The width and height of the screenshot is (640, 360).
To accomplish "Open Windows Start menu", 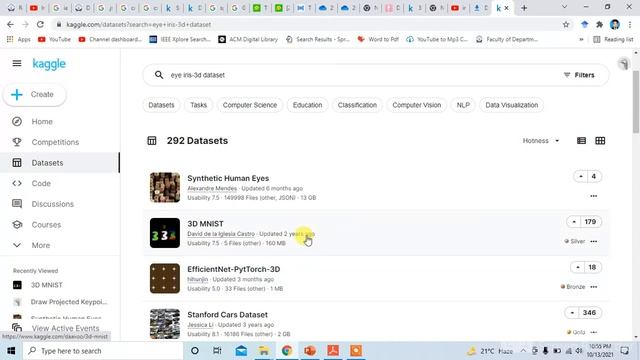I will pyautogui.click(x=11, y=351).
